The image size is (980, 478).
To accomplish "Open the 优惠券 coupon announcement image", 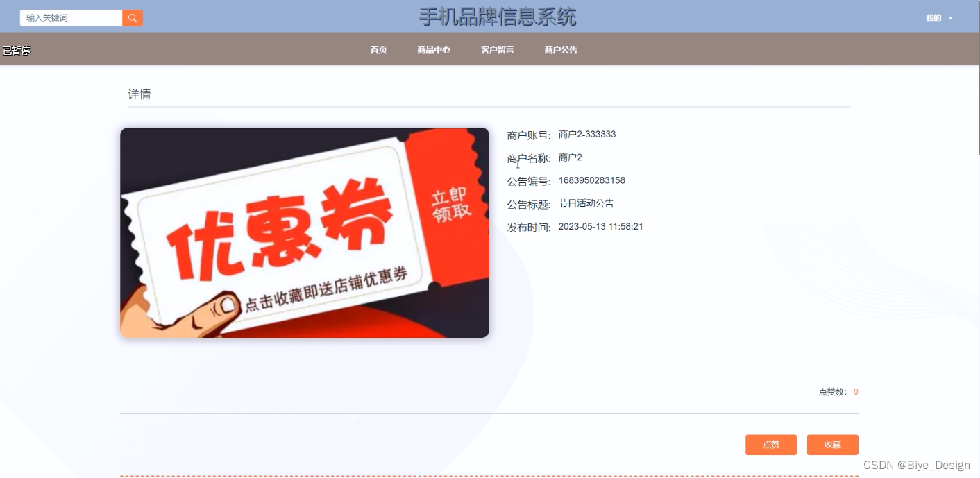I will (305, 232).
